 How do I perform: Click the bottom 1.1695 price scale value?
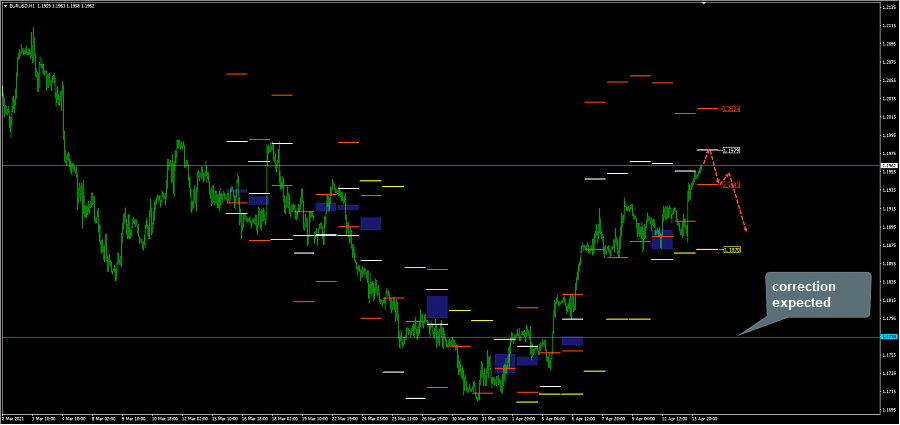(888, 409)
